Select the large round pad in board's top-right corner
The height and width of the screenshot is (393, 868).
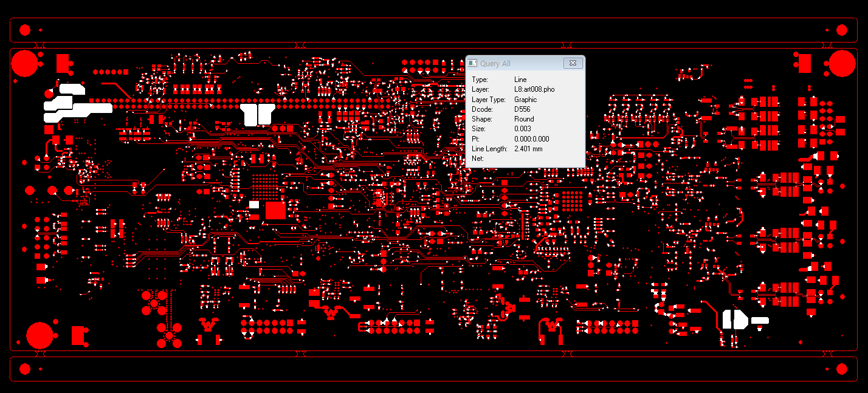[842, 63]
